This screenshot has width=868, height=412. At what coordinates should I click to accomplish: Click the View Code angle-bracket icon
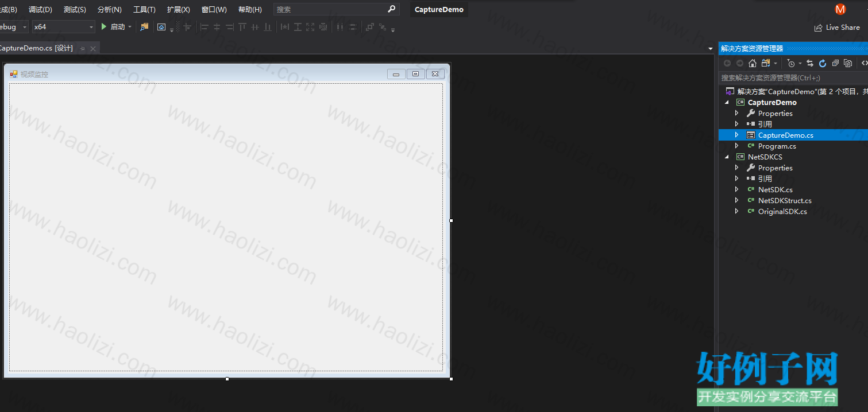865,63
